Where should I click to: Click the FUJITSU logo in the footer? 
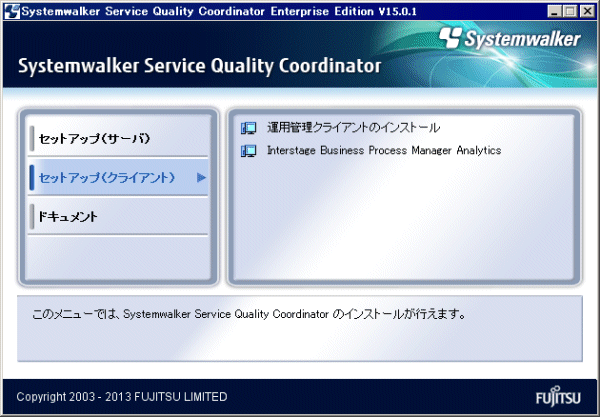[x=558, y=397]
